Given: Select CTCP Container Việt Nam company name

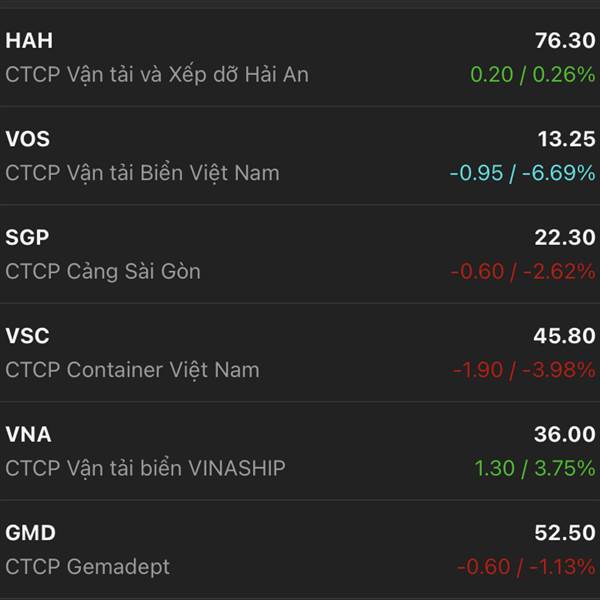Looking at the screenshot, I should 132,370.
